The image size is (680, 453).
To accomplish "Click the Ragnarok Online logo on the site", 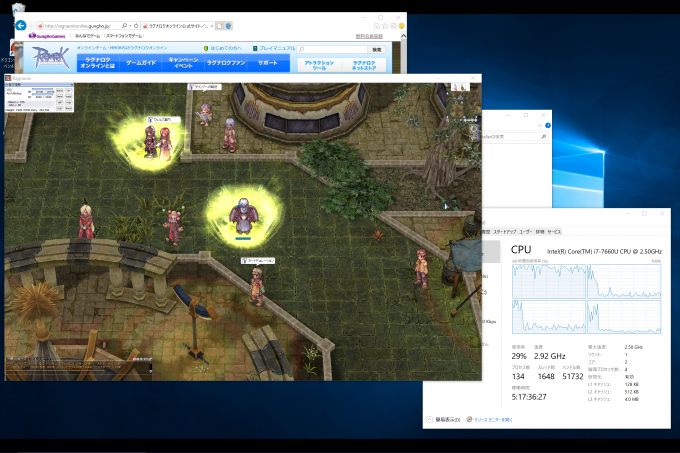I will (51, 57).
